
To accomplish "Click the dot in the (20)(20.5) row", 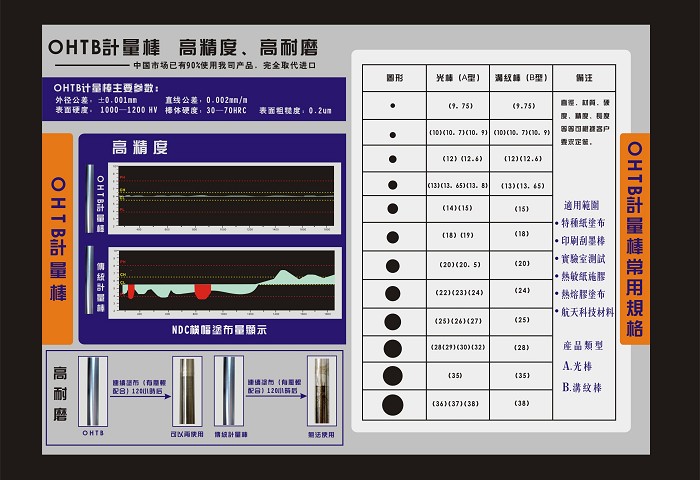I will coord(393,266).
